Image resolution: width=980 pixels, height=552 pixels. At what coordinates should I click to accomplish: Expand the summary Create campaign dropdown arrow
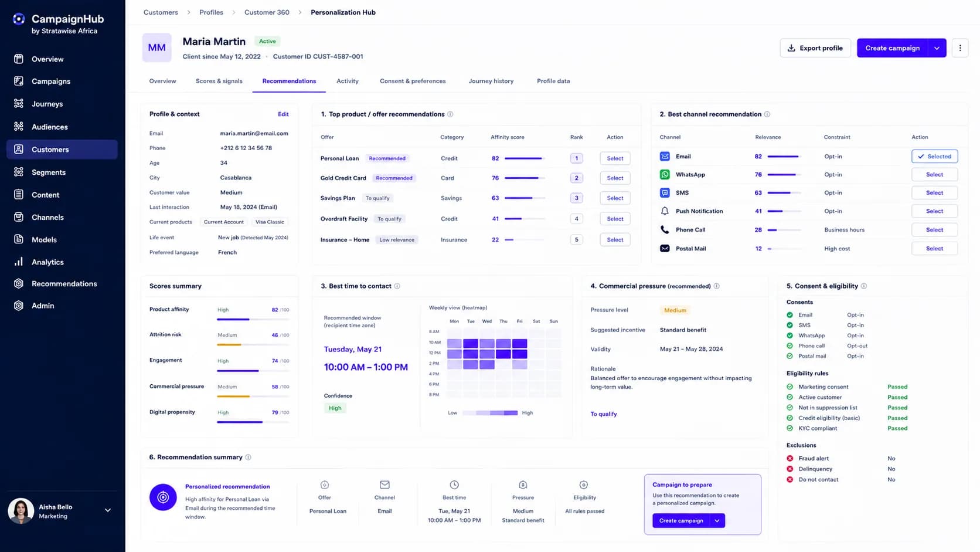click(717, 521)
